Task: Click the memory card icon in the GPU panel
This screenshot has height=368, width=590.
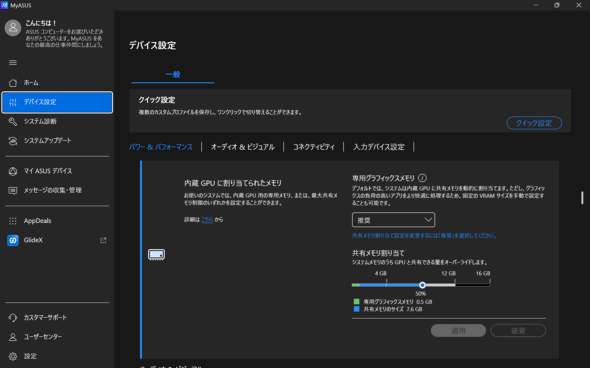Action: pyautogui.click(x=156, y=255)
